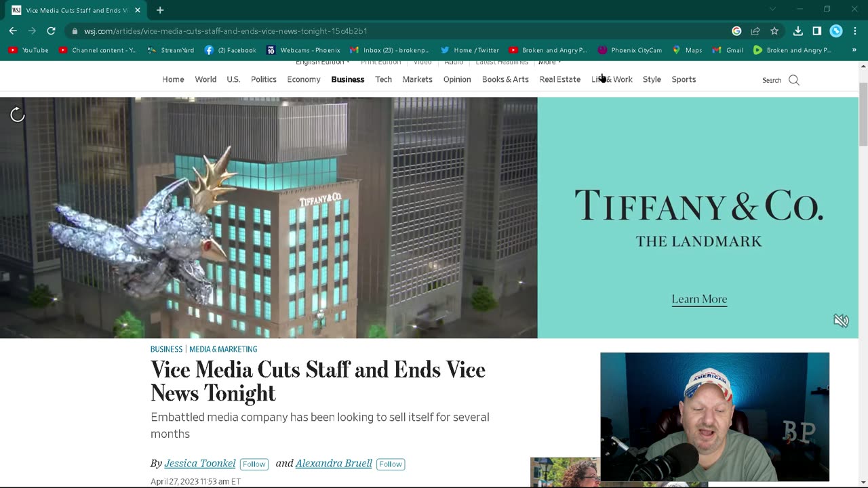Open the Books & Arts section
The image size is (868, 488).
click(505, 79)
